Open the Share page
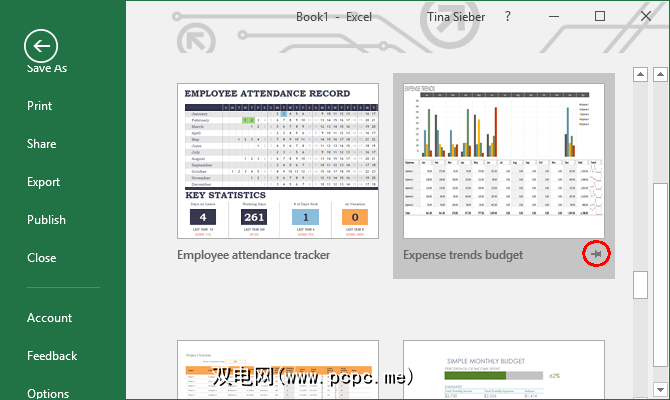The width and height of the screenshot is (670, 400). pos(41,144)
